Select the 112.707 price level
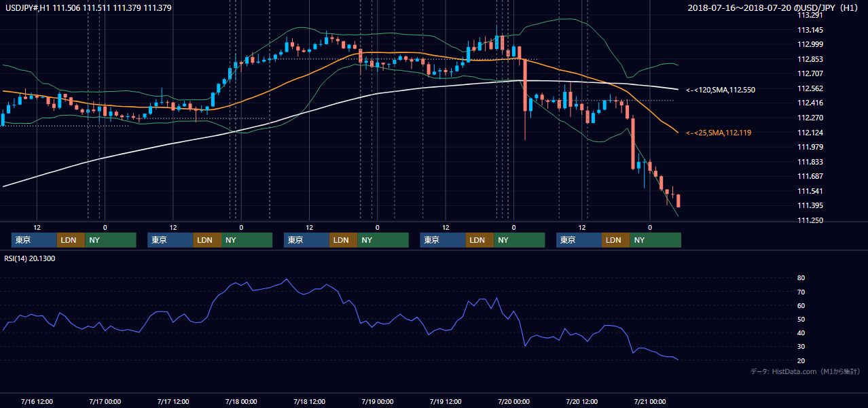This screenshot has width=868, height=408. 810,73
